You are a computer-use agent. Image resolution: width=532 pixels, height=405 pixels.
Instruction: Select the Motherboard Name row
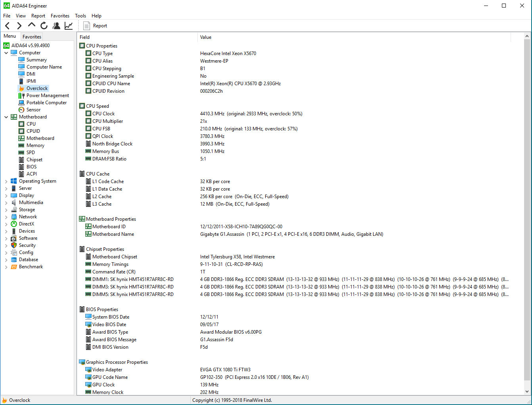click(x=293, y=234)
